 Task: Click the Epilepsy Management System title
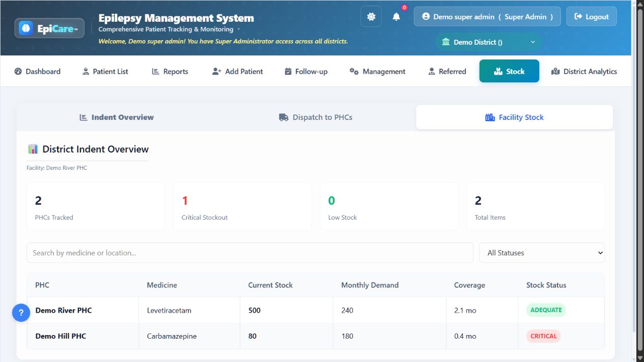pos(176,18)
